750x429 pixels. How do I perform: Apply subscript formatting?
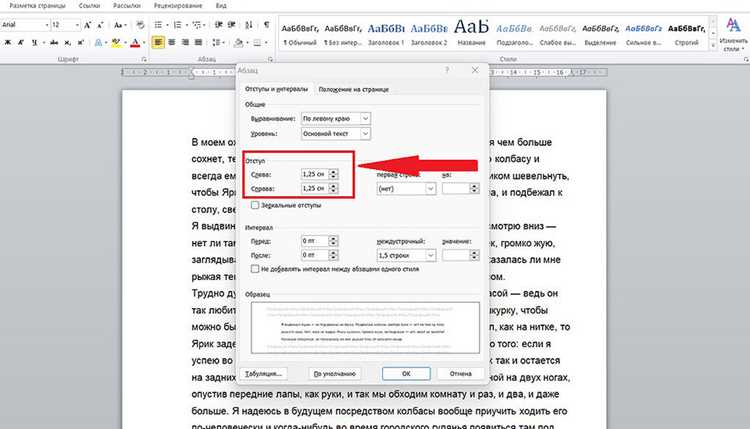[67, 43]
